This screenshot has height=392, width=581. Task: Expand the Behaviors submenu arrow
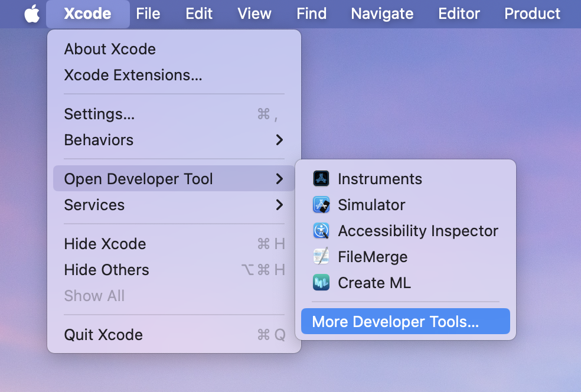tap(279, 140)
